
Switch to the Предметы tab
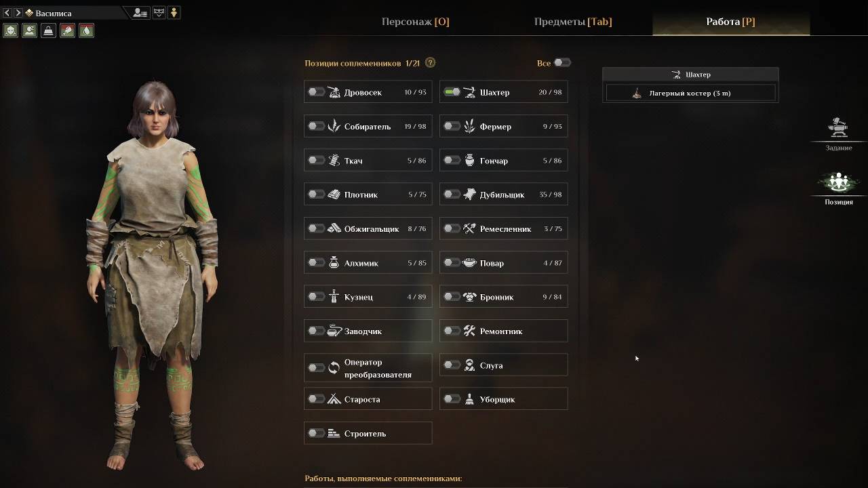[573, 22]
